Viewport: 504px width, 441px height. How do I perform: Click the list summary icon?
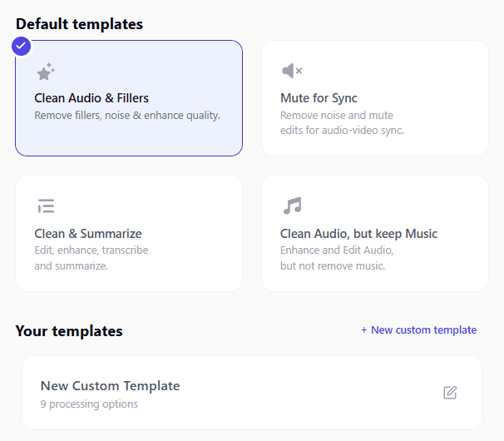46,206
